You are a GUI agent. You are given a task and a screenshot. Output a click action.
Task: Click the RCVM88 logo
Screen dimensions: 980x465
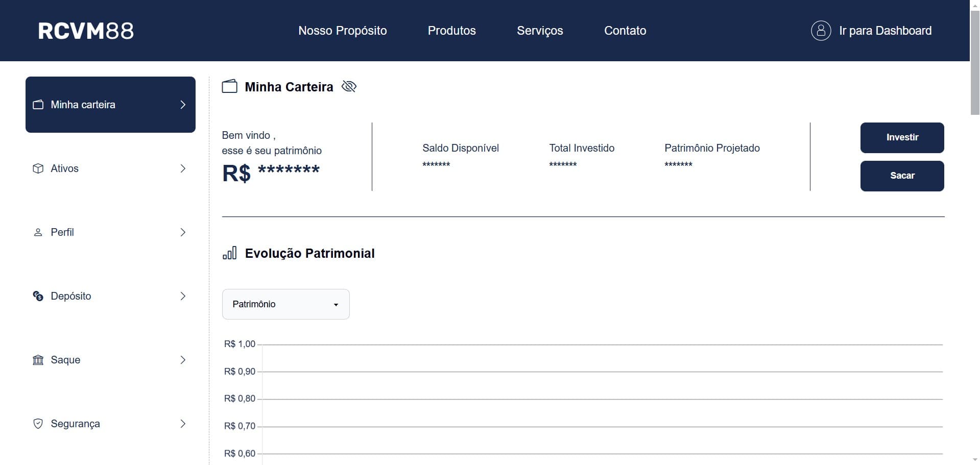tap(86, 31)
